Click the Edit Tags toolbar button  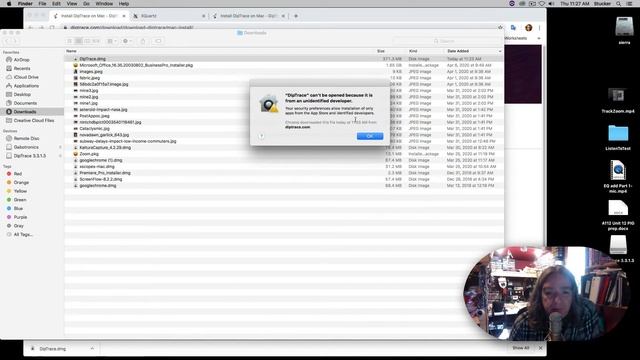[x=158, y=41]
